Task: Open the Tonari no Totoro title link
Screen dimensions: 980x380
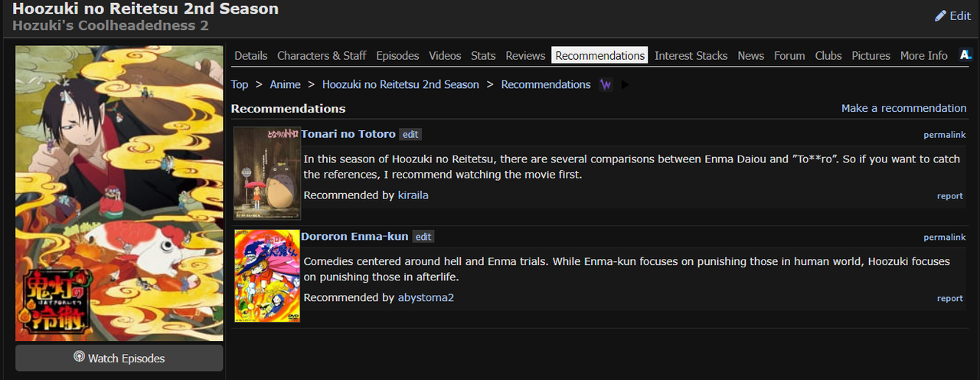Action: (x=348, y=133)
